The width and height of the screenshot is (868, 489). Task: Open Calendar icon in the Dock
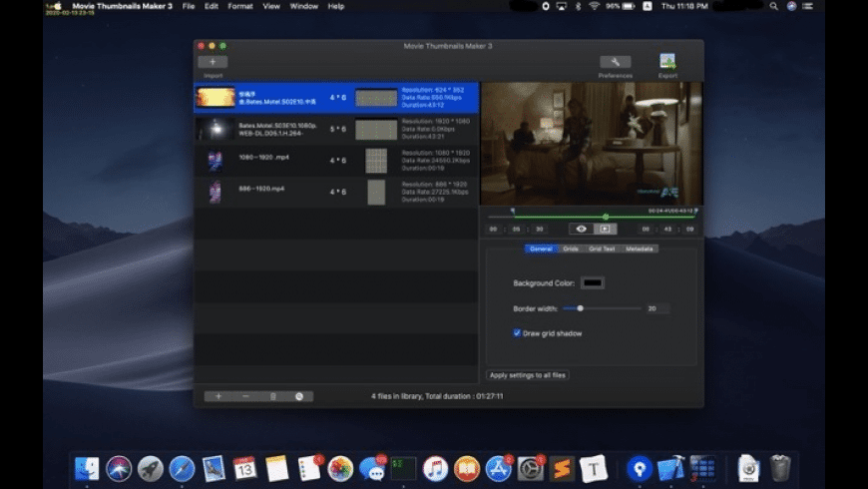(x=244, y=468)
